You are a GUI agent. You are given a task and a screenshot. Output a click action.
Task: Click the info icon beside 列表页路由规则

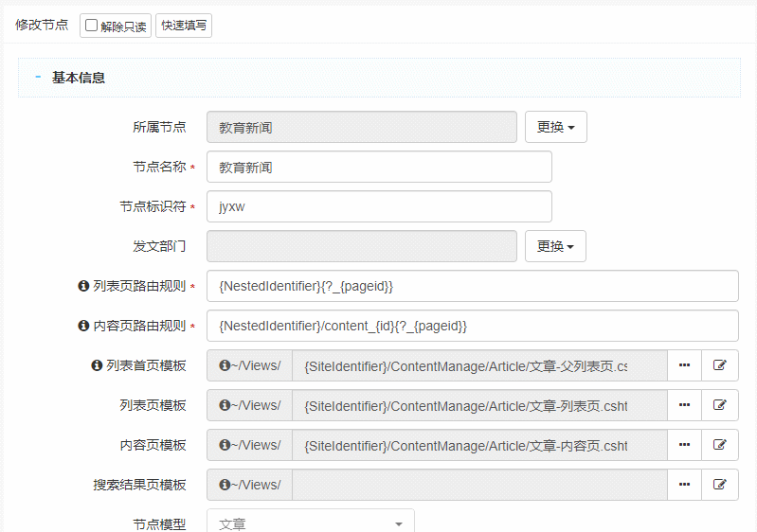point(83,286)
